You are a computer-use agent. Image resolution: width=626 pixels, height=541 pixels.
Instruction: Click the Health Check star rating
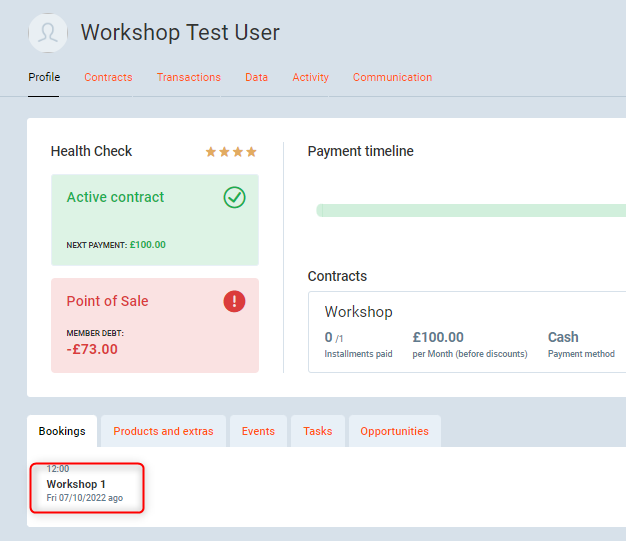pos(231,152)
